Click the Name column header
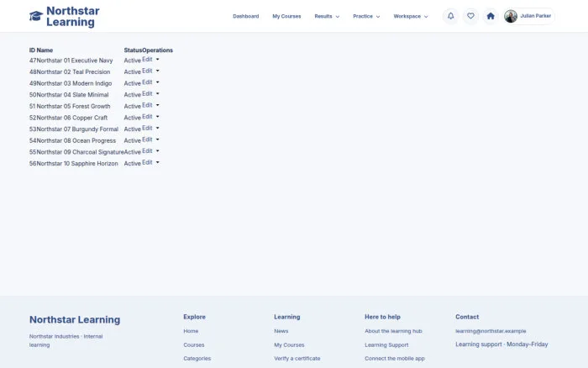The width and height of the screenshot is (588, 368). pos(45,50)
